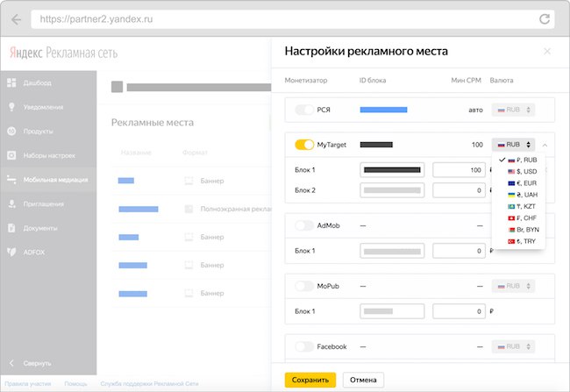The height and width of the screenshot is (392, 570).
Task: Click MyTarget Блок 2 CPM field
Action: (459, 190)
